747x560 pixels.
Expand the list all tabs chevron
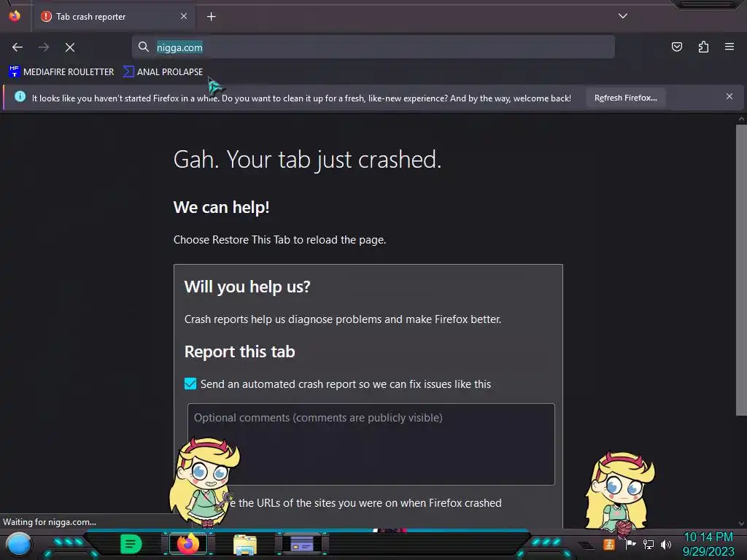623,16
